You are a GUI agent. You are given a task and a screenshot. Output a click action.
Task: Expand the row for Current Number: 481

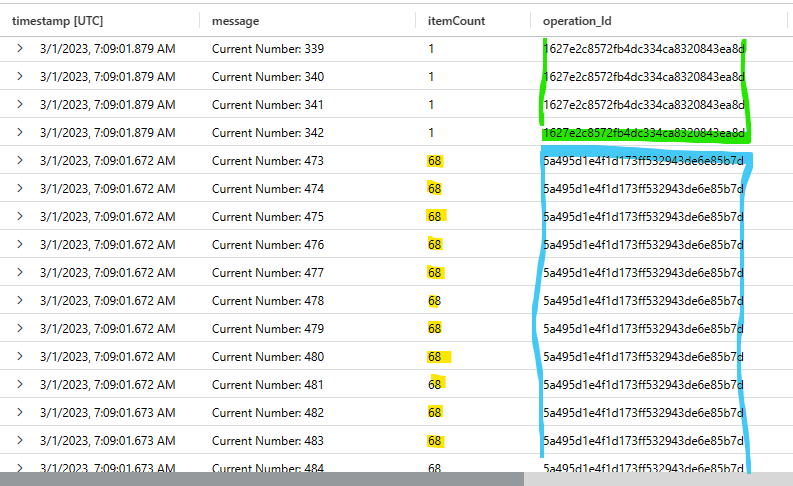point(19,384)
